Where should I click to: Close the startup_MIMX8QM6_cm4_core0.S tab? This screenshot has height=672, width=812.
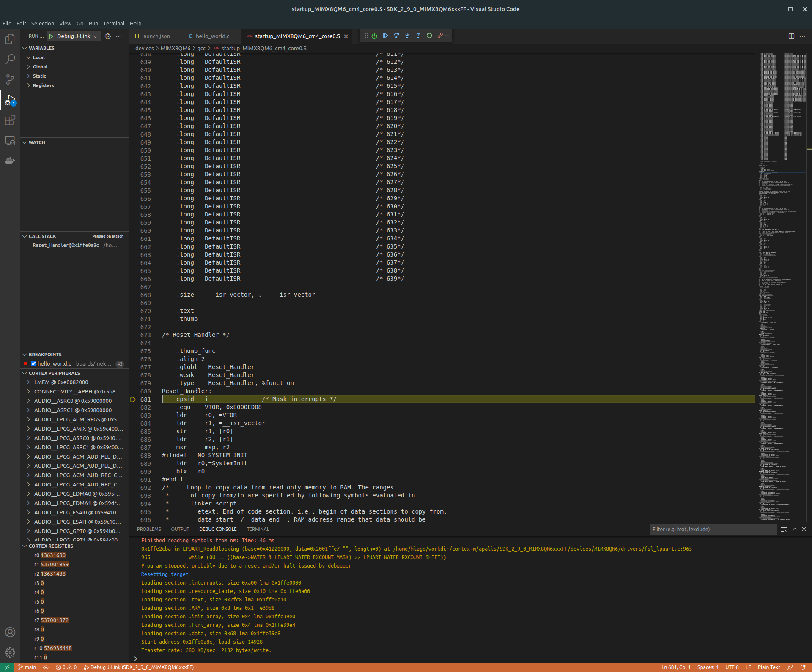(x=346, y=36)
